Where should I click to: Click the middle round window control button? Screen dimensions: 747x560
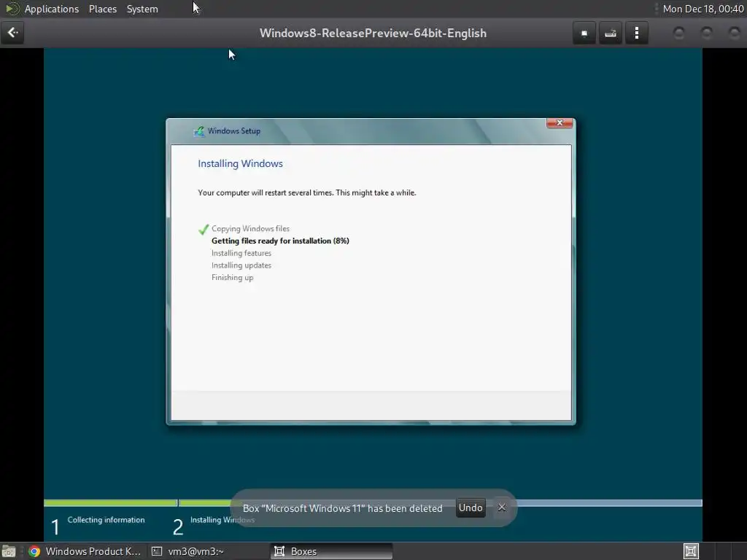pos(706,33)
